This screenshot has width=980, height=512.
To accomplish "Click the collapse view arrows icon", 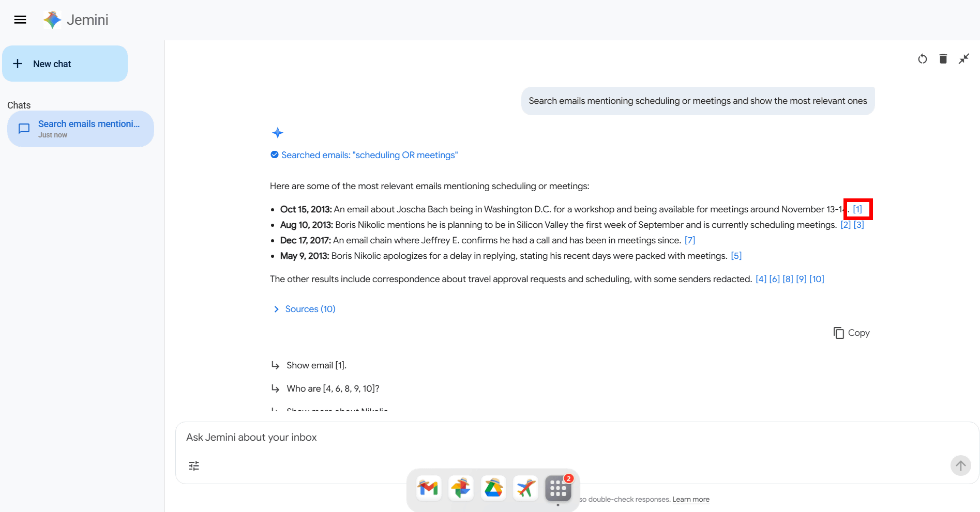I will 963,59.
